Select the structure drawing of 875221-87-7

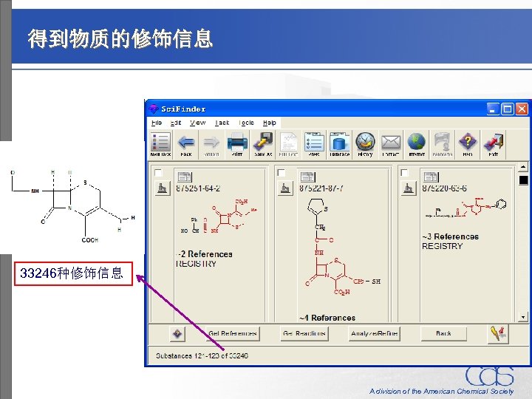tap(343, 247)
